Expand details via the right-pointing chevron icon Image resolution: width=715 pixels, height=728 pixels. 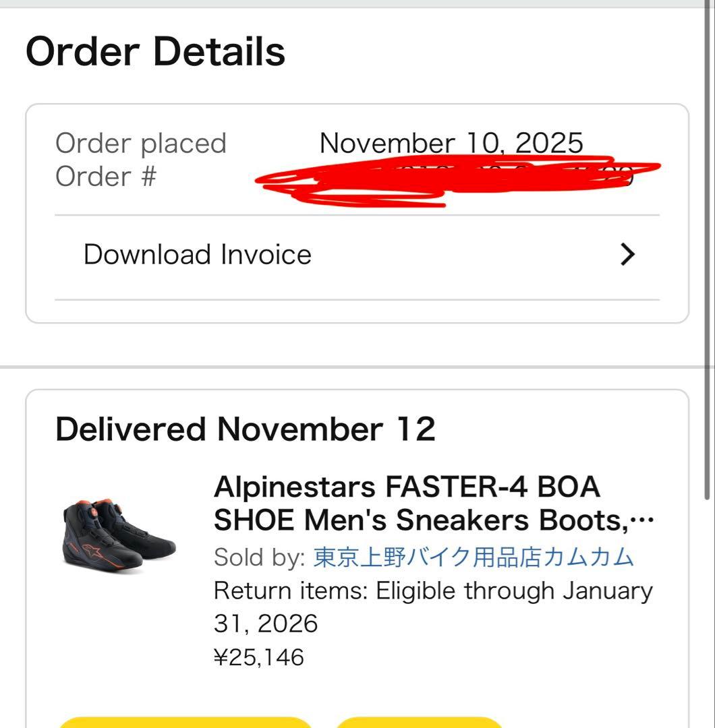628,254
